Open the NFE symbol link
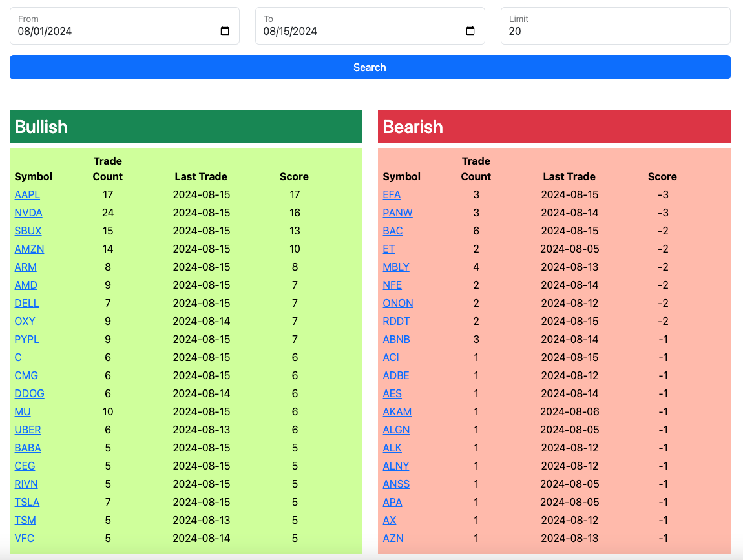 (392, 285)
